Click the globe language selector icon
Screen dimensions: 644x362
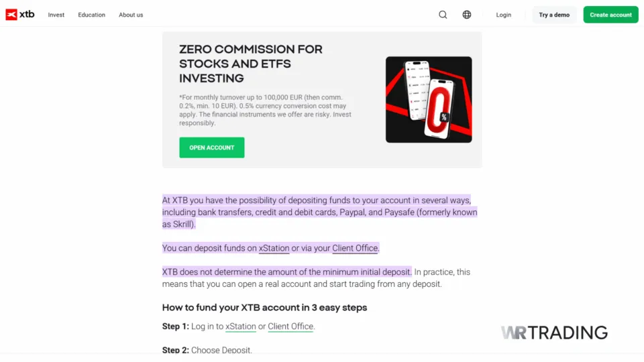pyautogui.click(x=467, y=15)
